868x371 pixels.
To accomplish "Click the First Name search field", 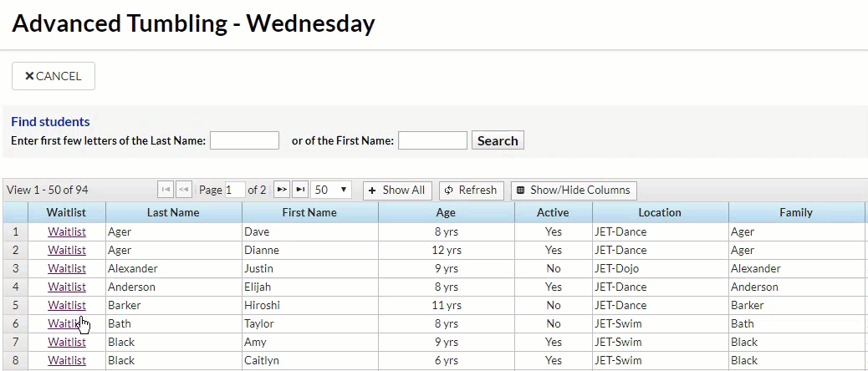I will pyautogui.click(x=432, y=140).
